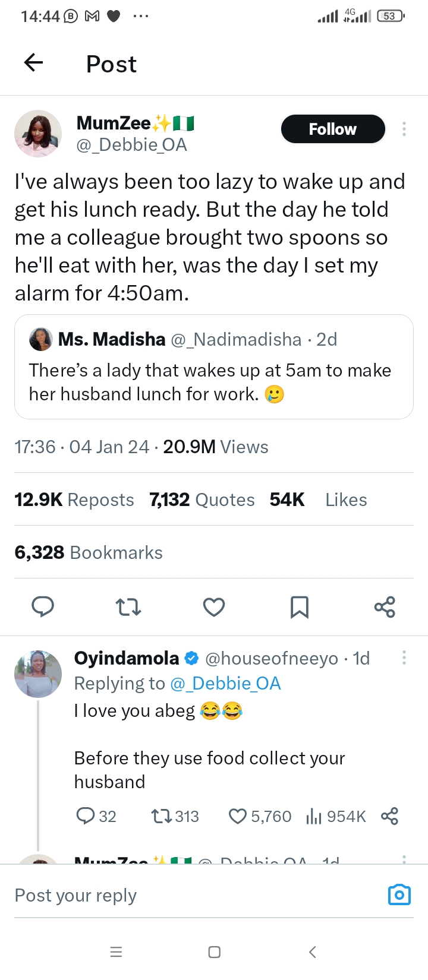The image size is (428, 980).
Task: Attach a photo with the camera icon
Action: point(399,894)
